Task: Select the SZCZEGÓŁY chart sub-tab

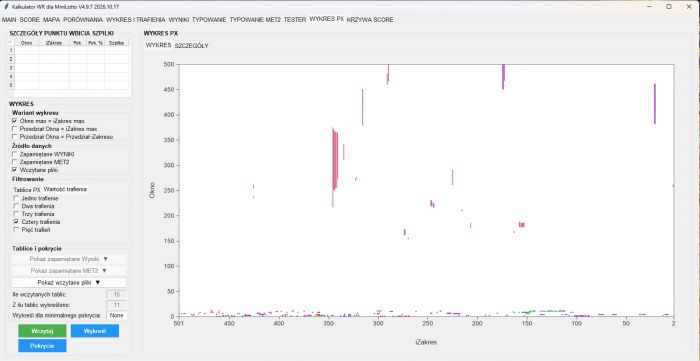Action: (191, 46)
